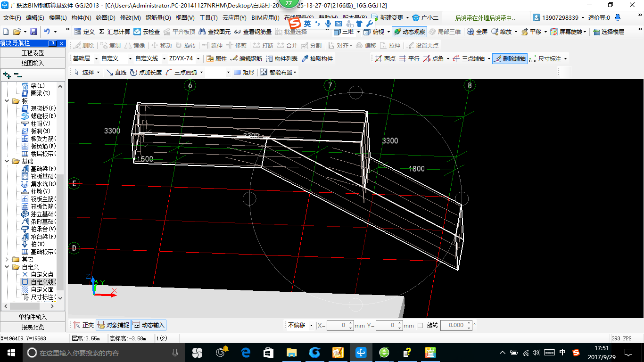
Task: Collapse the 基础 folder in tree
Action: pyautogui.click(x=7, y=161)
